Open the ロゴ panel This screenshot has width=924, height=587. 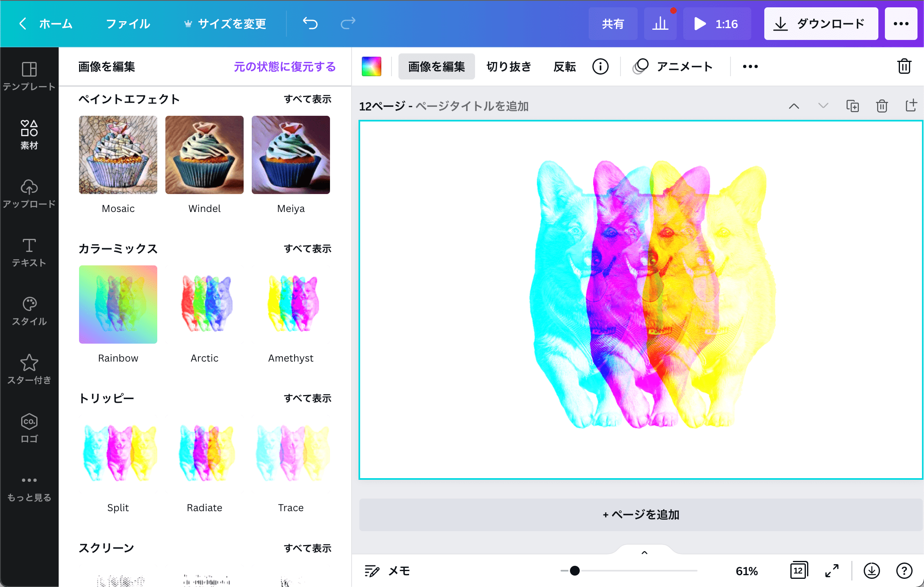point(29,427)
